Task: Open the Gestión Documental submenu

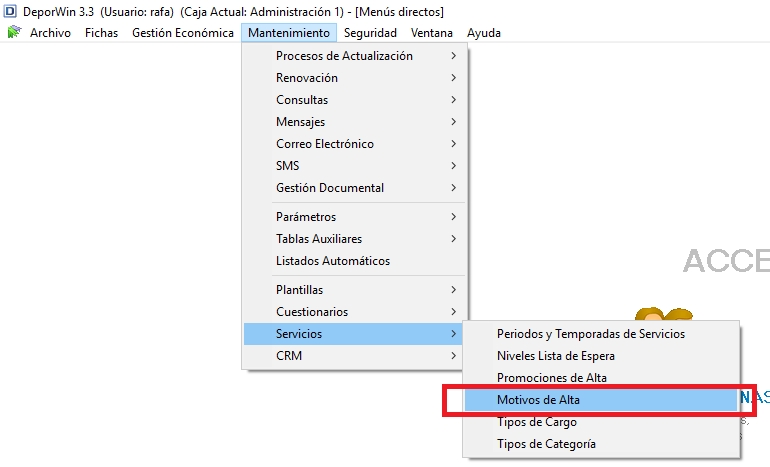Action: (355, 188)
